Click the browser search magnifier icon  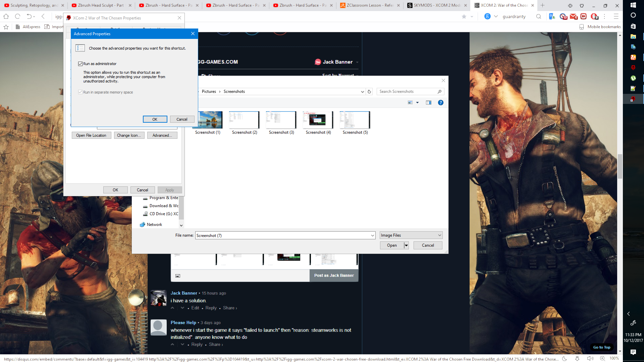[x=539, y=16]
